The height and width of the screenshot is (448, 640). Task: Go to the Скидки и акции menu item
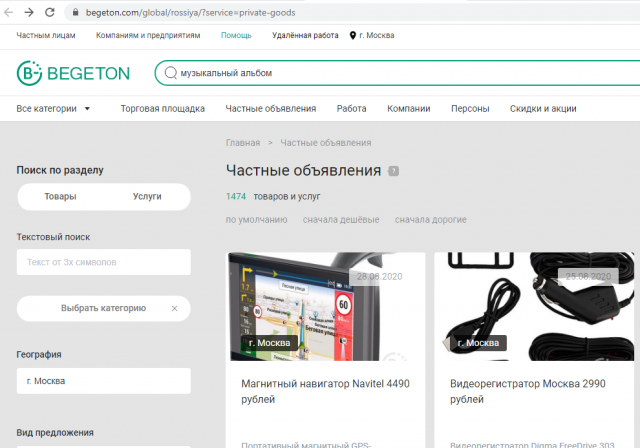543,109
